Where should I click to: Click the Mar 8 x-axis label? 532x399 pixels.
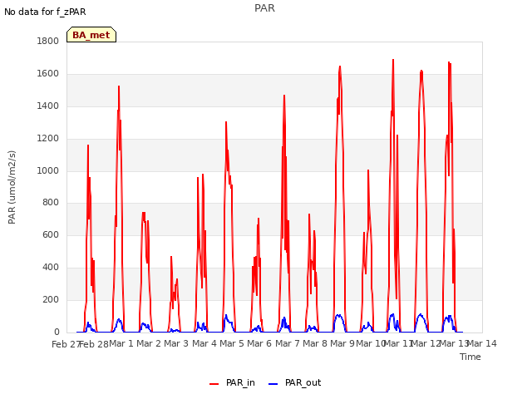click(315, 343)
